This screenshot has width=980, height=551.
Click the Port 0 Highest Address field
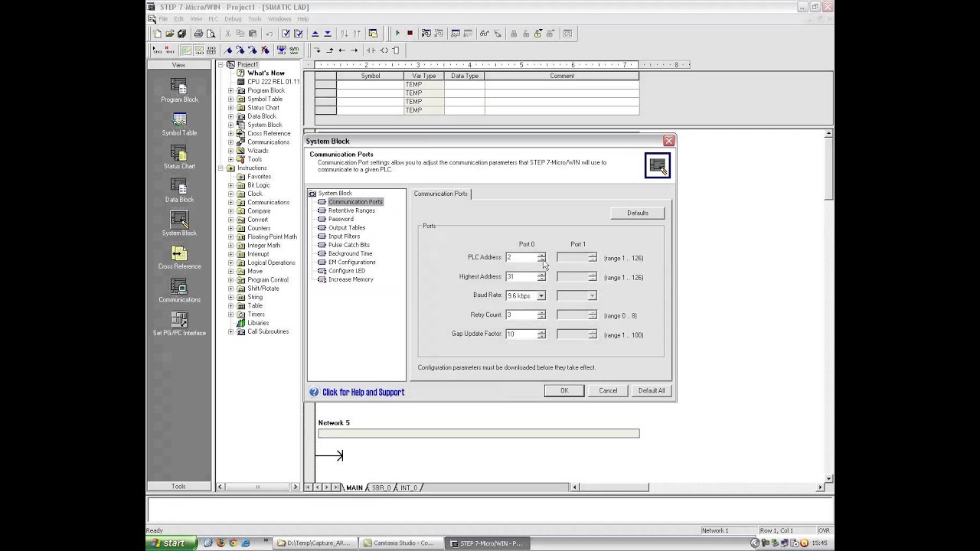coord(521,277)
